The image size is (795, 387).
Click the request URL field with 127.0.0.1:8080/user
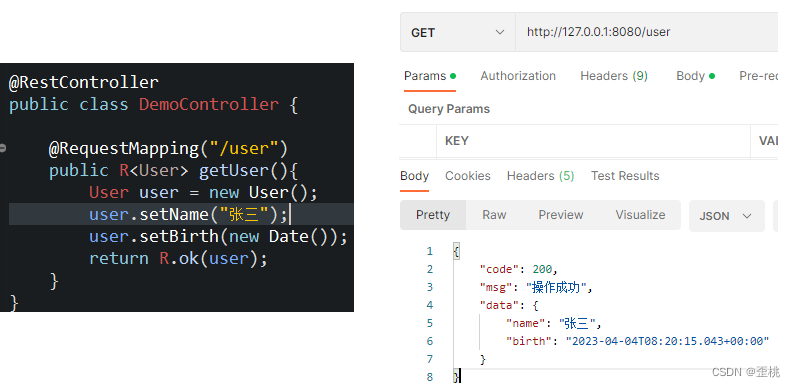coord(646,32)
